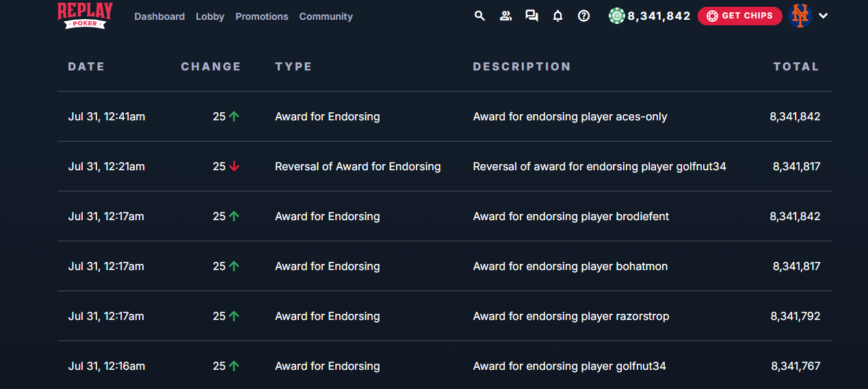This screenshot has width=868, height=389.
Task: Expand the profile dropdown chevron
Action: pos(824,16)
